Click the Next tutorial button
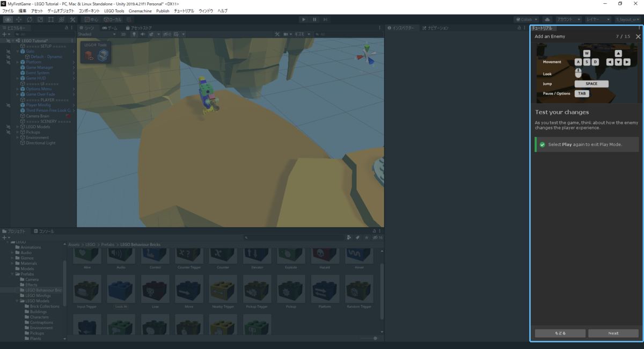The image size is (644, 349). tap(613, 333)
